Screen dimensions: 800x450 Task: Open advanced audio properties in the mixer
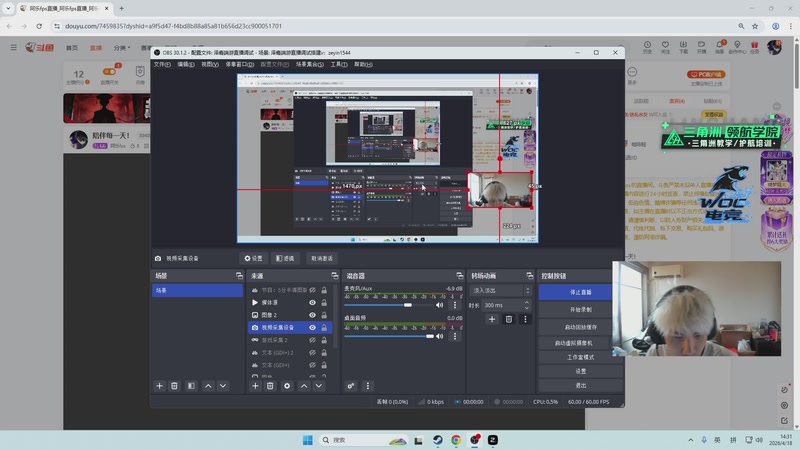point(351,386)
